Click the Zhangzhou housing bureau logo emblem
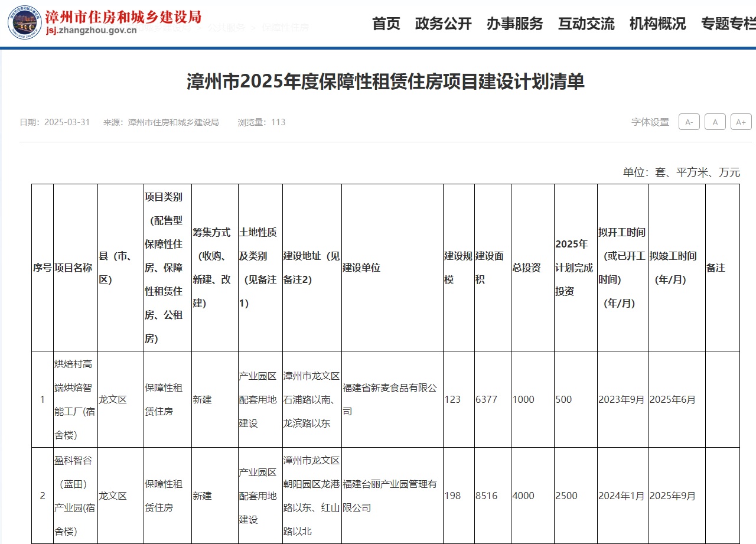 pyautogui.click(x=25, y=23)
